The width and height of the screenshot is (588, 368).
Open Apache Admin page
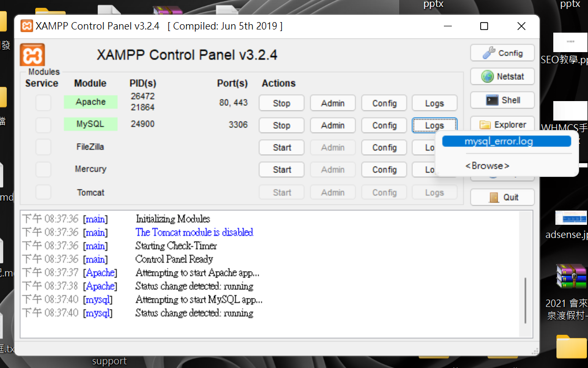tap(332, 103)
